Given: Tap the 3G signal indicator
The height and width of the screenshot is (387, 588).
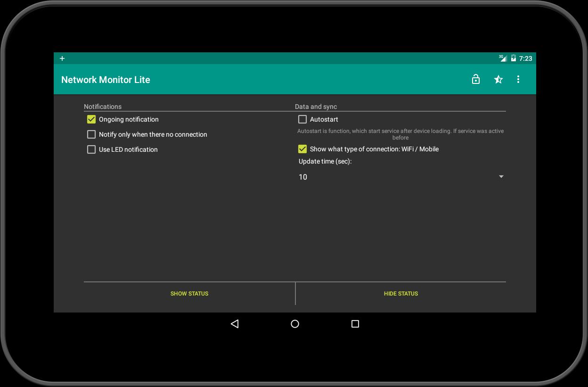Looking at the screenshot, I should click(x=503, y=58).
